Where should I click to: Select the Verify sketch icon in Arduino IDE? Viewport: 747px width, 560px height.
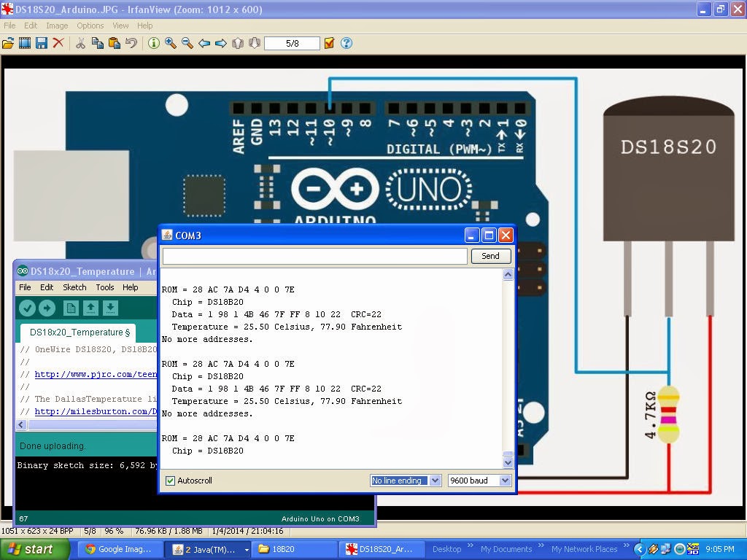pyautogui.click(x=27, y=308)
